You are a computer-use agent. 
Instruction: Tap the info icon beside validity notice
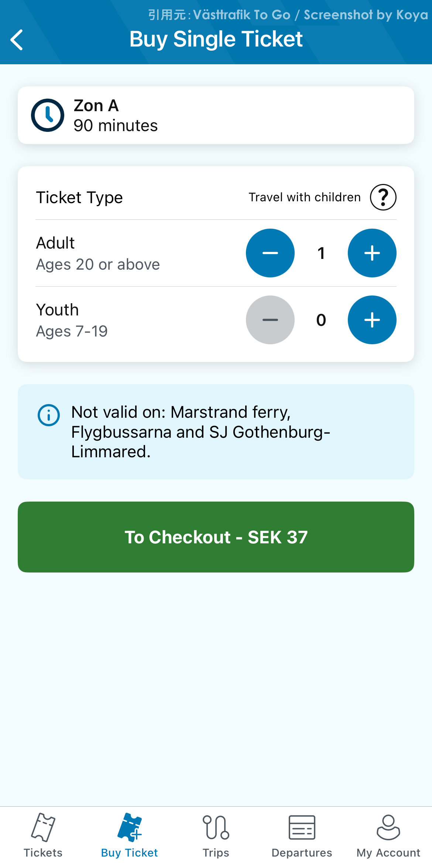pyautogui.click(x=48, y=416)
